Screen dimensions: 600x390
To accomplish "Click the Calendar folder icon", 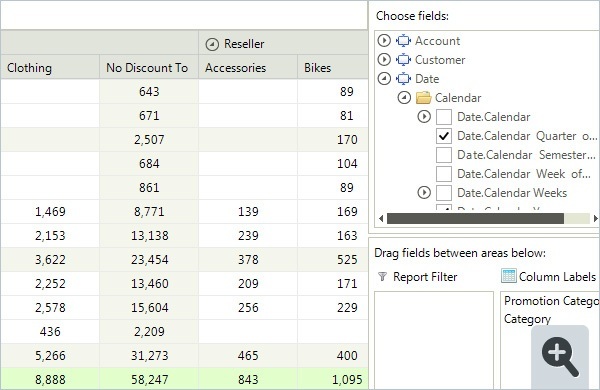I will point(424,98).
